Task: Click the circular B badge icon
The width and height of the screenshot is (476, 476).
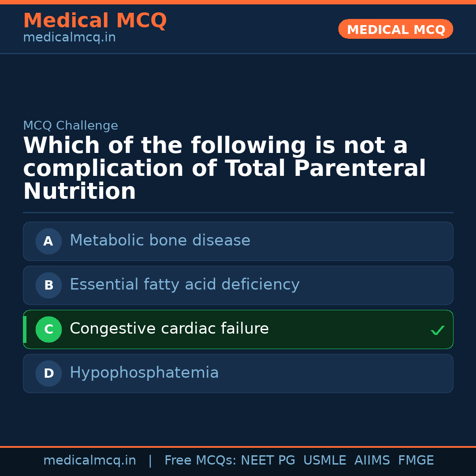Action: point(48,285)
